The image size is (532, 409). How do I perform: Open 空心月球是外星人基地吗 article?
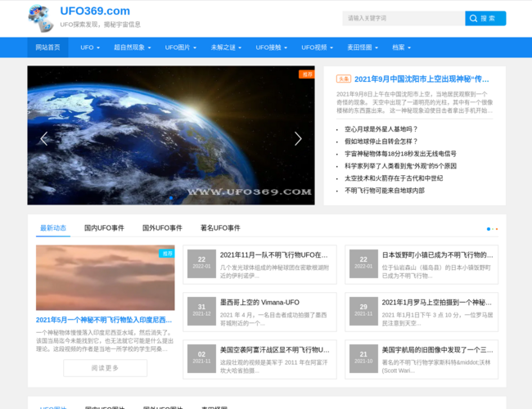381,129
